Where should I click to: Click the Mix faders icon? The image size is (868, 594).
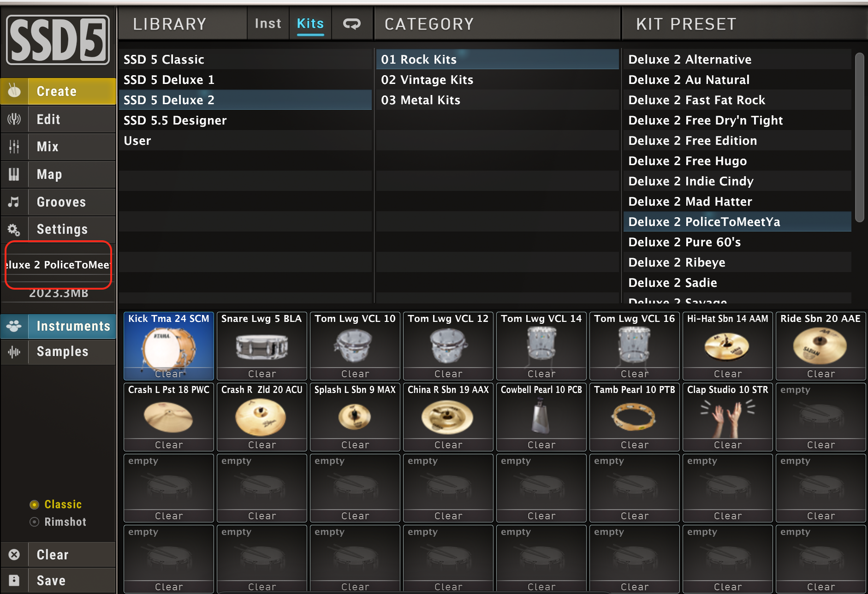point(14,147)
